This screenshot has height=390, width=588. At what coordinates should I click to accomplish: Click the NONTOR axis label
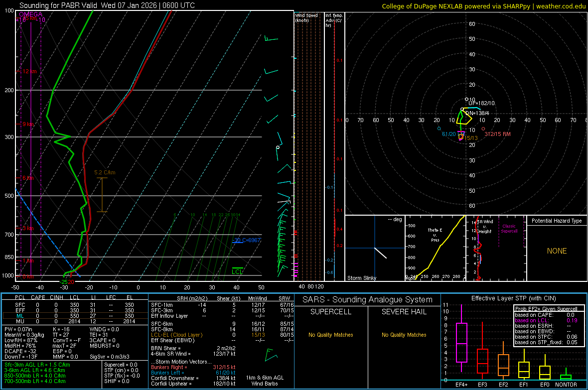click(x=566, y=385)
